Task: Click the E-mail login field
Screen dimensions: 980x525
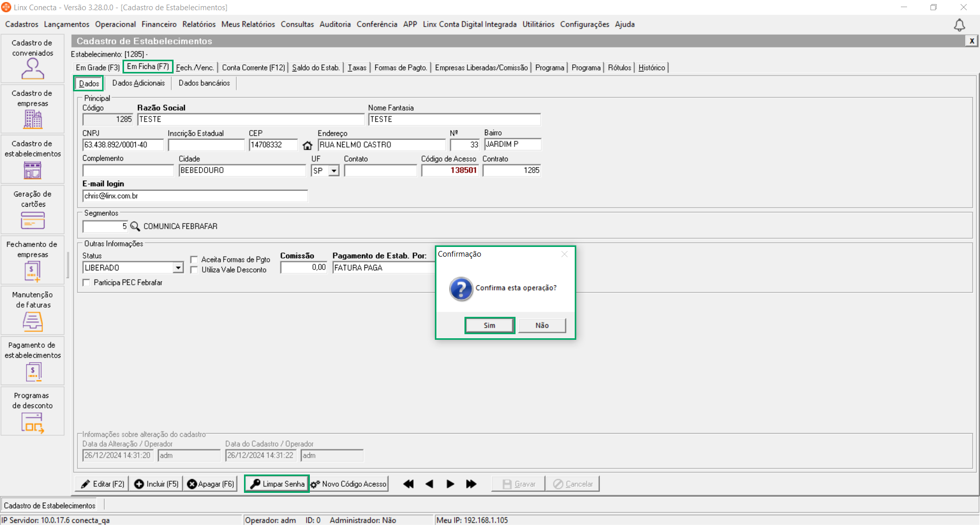Action: coord(195,196)
